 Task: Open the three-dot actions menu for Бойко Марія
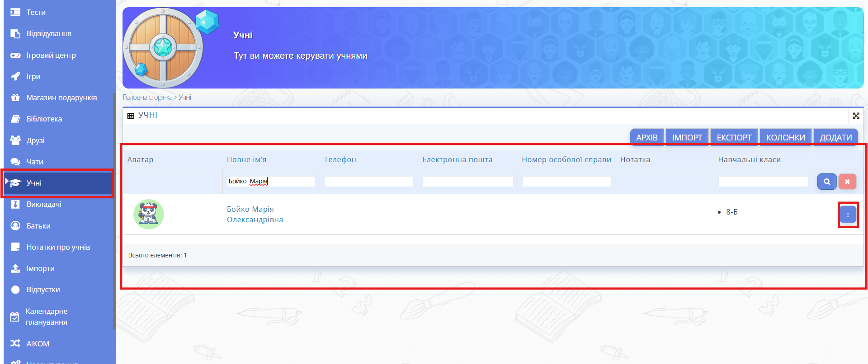(x=848, y=215)
